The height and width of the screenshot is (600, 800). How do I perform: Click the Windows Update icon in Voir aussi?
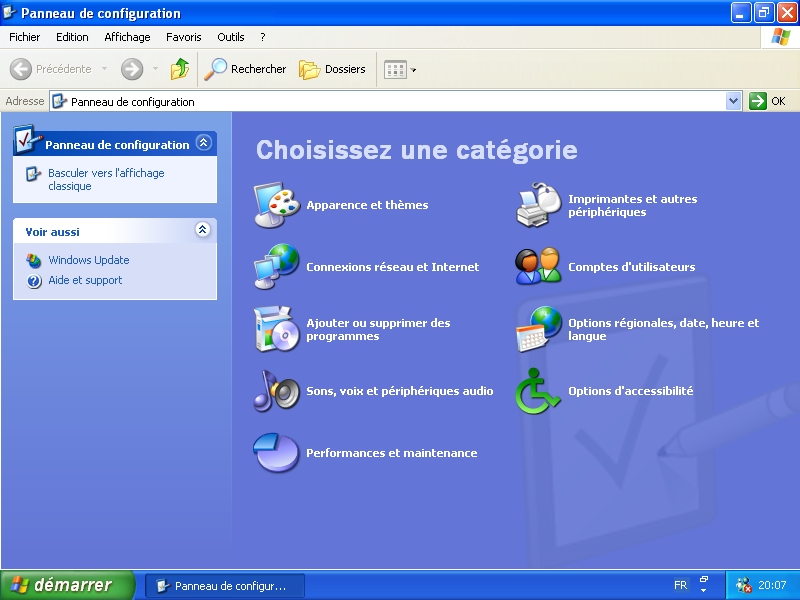pos(34,260)
